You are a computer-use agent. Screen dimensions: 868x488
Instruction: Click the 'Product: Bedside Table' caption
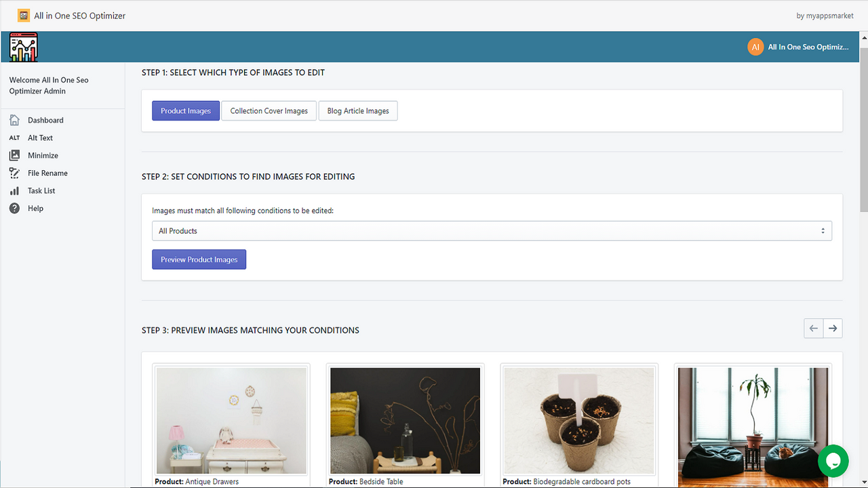pyautogui.click(x=366, y=481)
